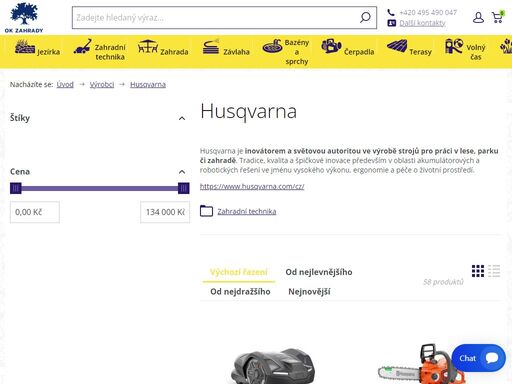This screenshot has width=512, height=384.
Task: Switch to list view layout
Action: tap(494, 271)
